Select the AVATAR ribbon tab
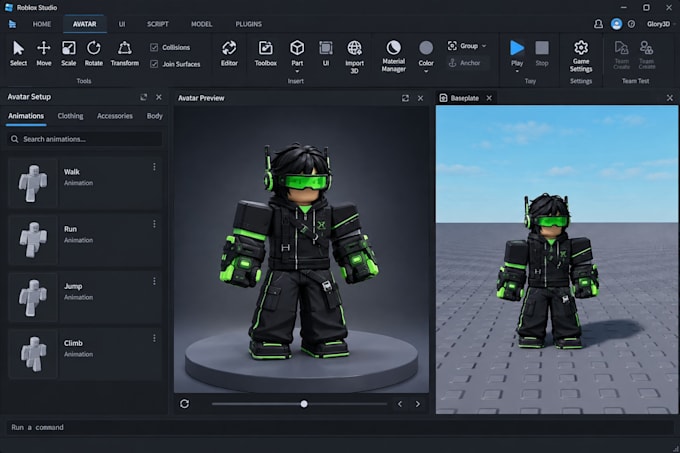The image size is (680, 453). pos(85,24)
